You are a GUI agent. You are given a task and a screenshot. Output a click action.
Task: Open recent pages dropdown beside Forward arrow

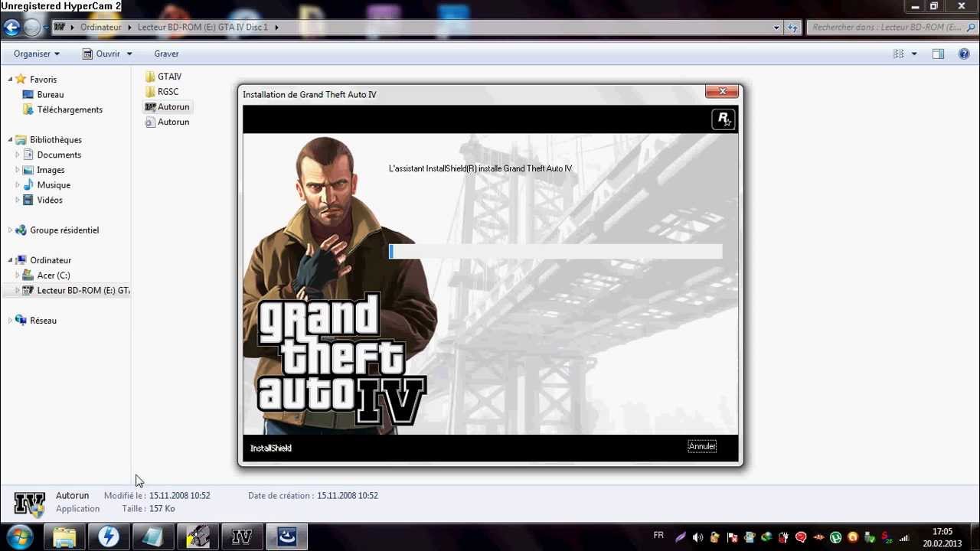45,28
